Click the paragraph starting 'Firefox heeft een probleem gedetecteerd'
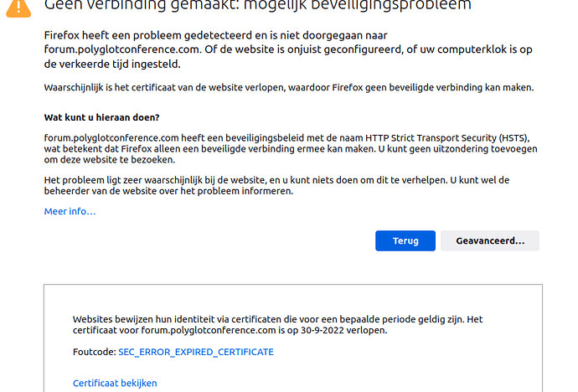Image resolution: width=578 pixels, height=392 pixels. 288,49
